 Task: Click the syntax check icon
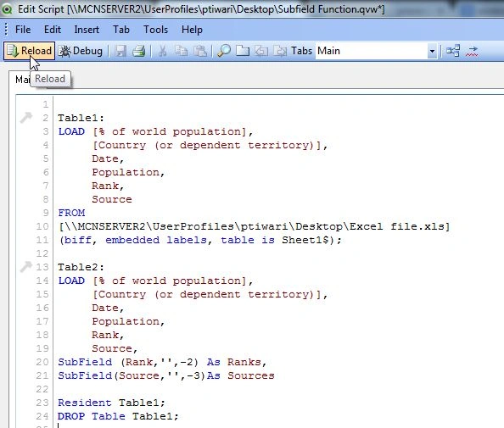[472, 51]
